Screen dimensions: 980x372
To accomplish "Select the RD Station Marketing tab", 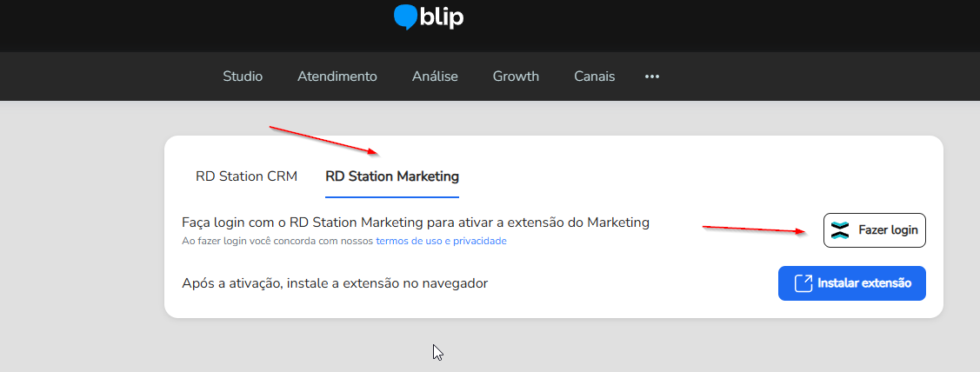I will click(392, 176).
